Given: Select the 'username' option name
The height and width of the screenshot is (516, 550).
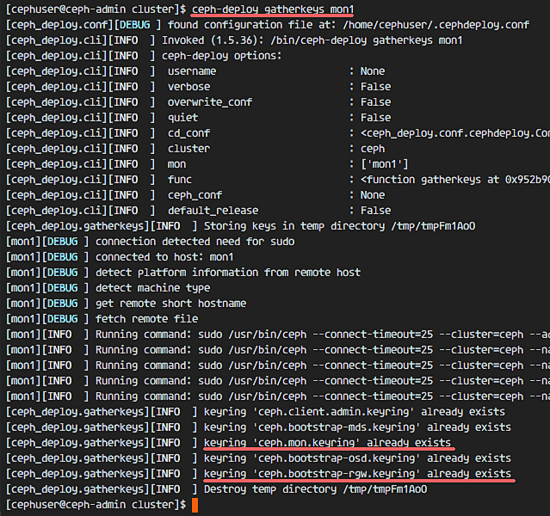Looking at the screenshot, I should click(192, 71).
